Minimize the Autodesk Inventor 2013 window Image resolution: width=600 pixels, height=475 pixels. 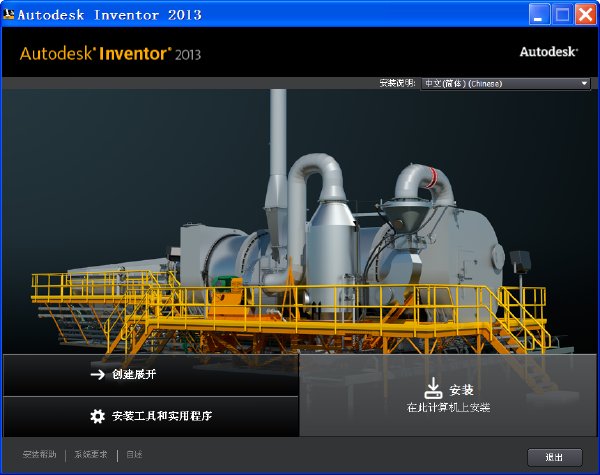539,15
